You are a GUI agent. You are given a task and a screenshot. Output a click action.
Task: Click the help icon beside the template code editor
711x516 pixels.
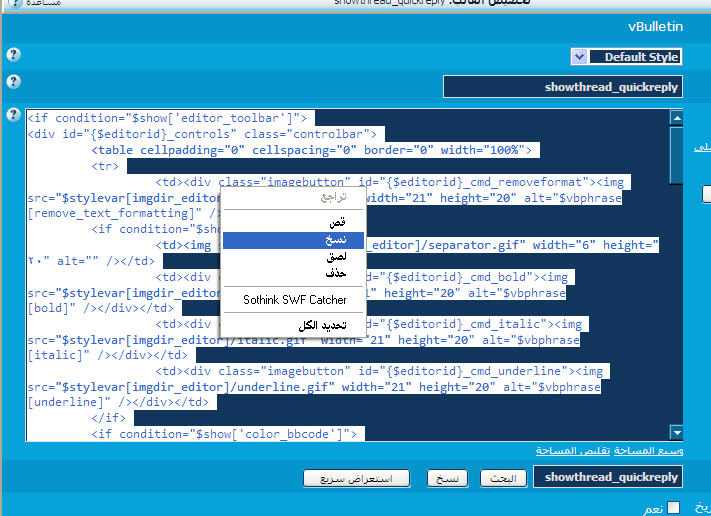click(13, 115)
